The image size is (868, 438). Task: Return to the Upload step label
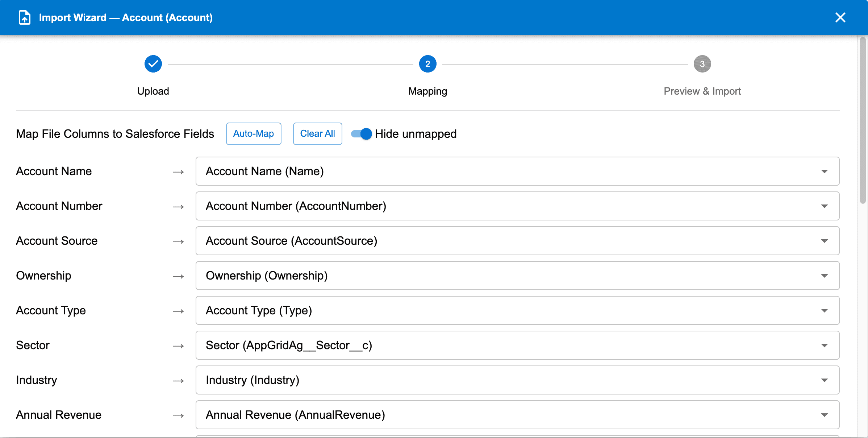(x=153, y=91)
